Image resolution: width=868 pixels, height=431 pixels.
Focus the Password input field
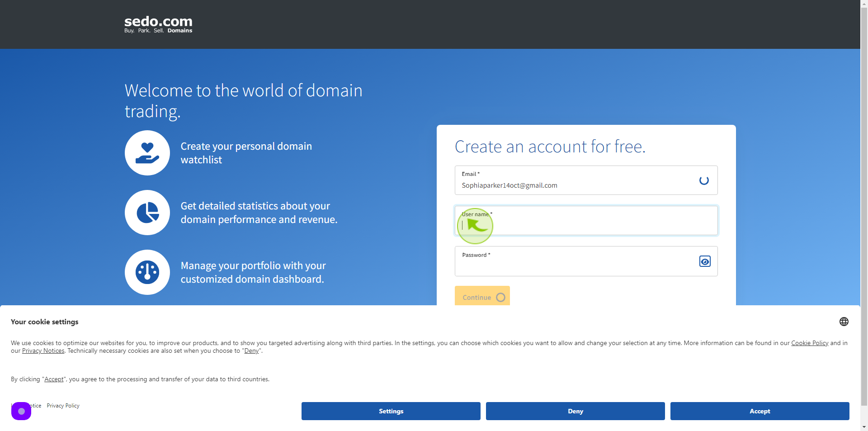pyautogui.click(x=586, y=261)
